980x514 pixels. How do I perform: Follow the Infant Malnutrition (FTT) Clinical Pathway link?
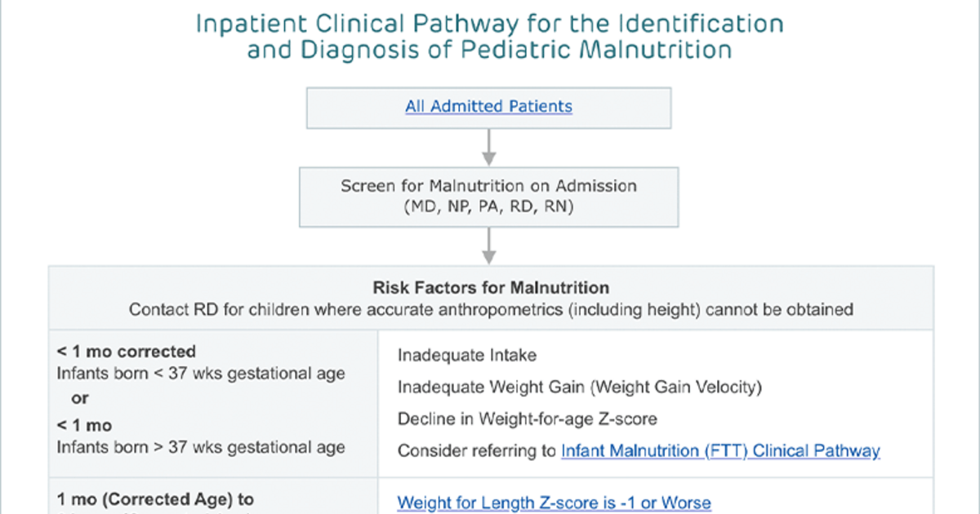[x=720, y=450]
